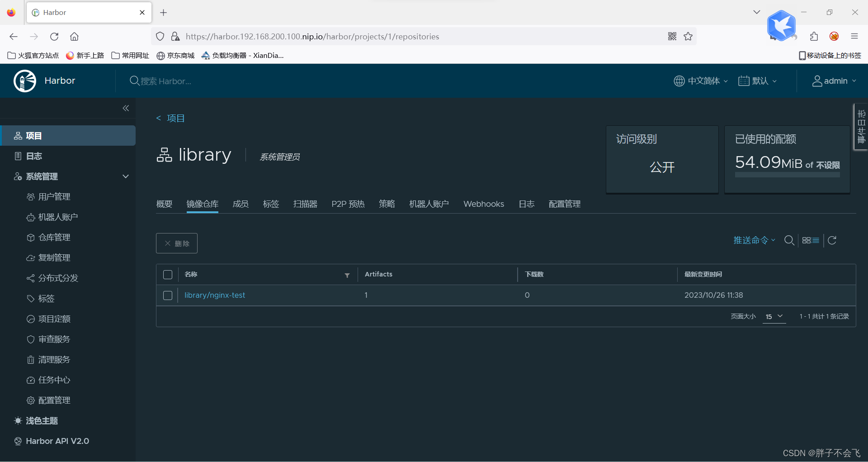Select all repositories via header checkbox
Viewport: 868px width, 462px height.
tap(167, 275)
